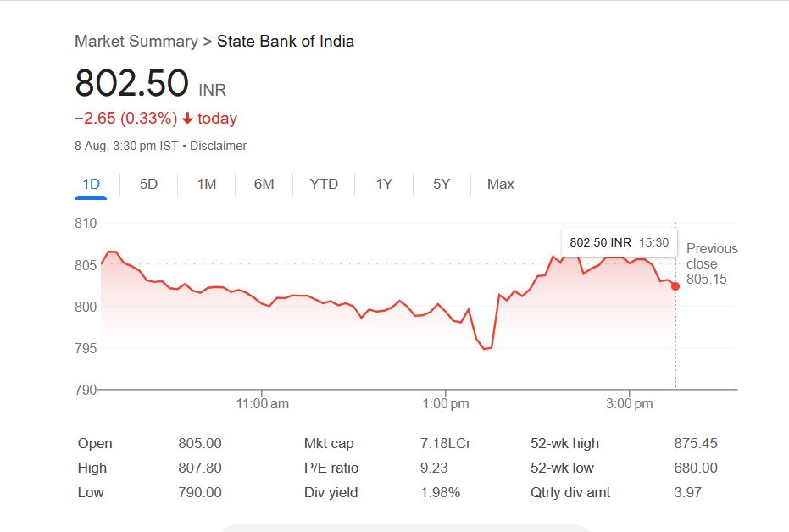Click the 1:00 pm time axis label
Viewport: 789px width, 532px height.
click(446, 404)
